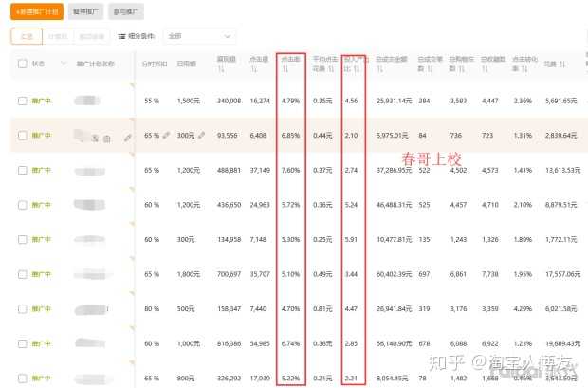The width and height of the screenshot is (588, 388).
Task: Click the 细分条件 list icon
Action: 121,36
